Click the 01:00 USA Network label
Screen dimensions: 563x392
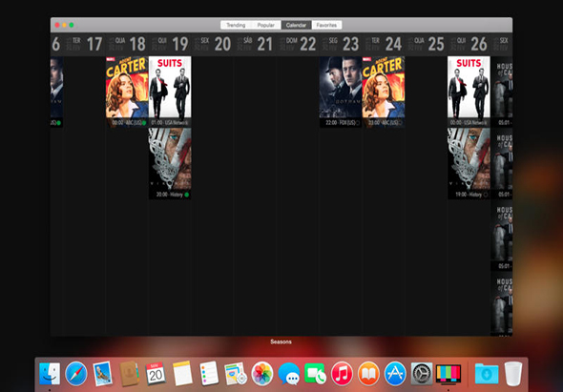tap(170, 123)
